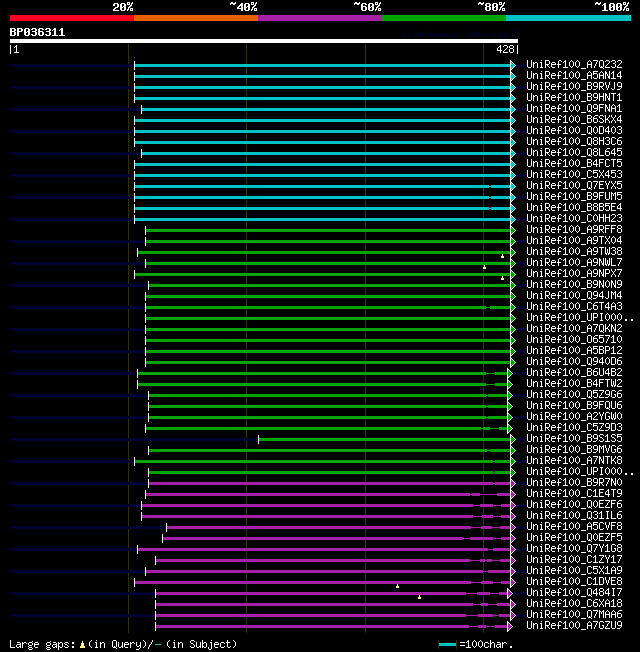Click UniRef100_B9S1S5 label
640x652 pixels.
[x=574, y=439]
